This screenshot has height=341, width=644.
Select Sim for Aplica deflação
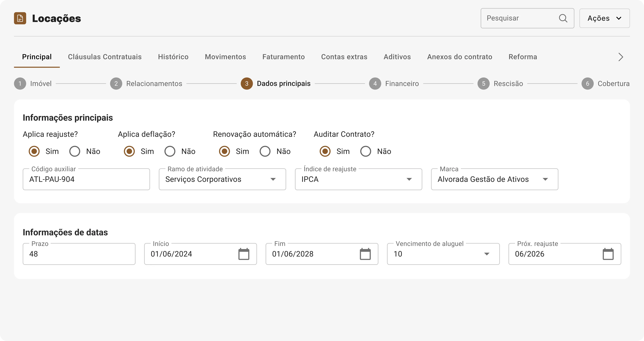coord(129,151)
